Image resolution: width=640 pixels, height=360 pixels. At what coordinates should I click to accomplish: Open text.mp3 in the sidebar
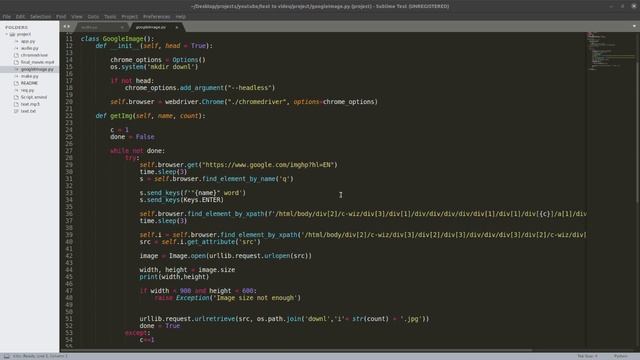[30, 104]
